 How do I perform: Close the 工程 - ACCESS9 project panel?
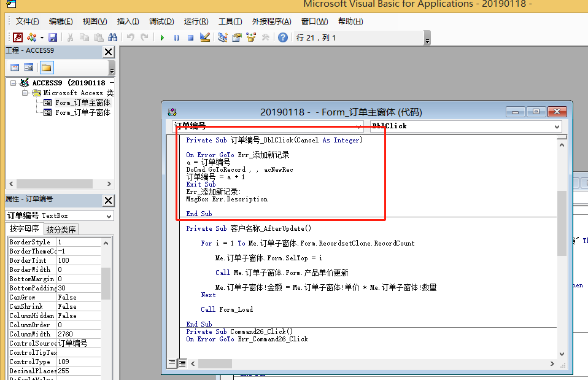pos(109,52)
